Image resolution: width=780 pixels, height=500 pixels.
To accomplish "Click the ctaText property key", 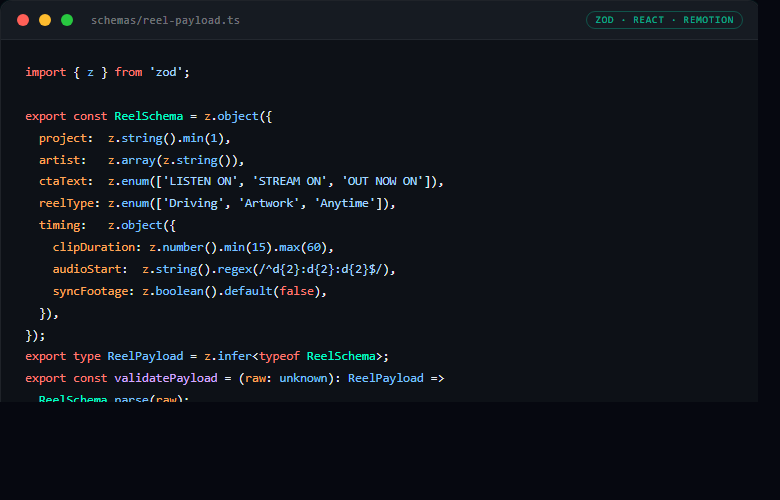I will tap(63, 181).
